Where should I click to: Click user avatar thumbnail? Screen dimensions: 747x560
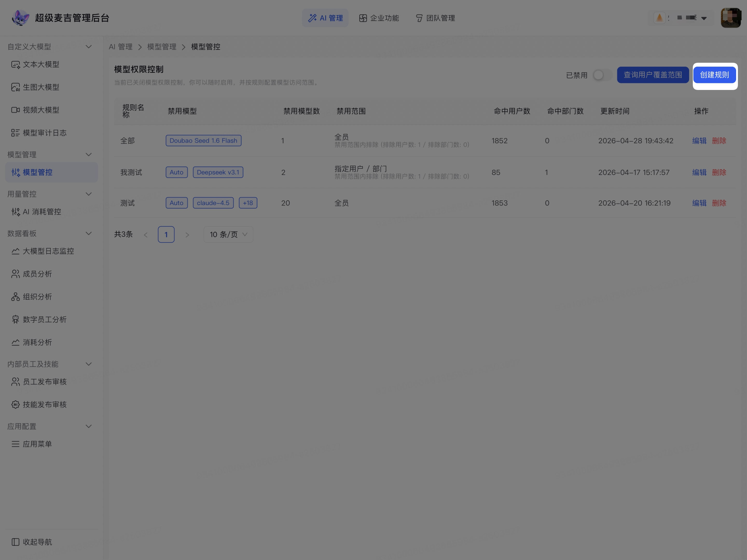pos(730,18)
